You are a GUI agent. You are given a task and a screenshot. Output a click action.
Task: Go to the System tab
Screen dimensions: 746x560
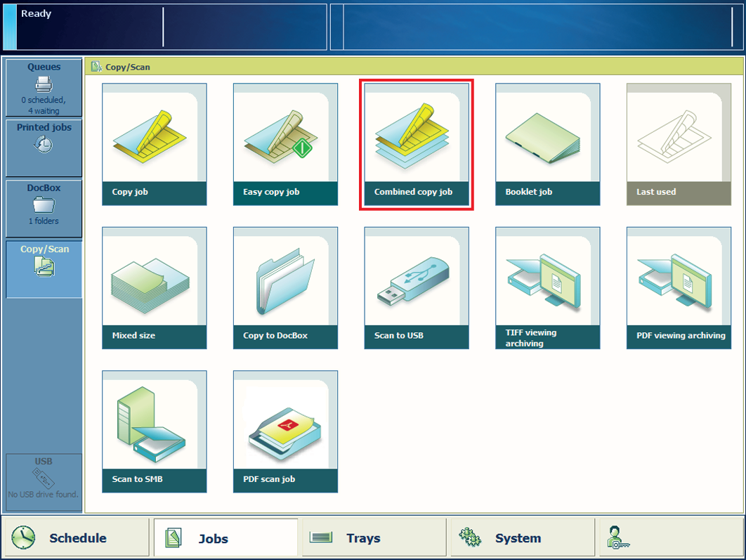(521, 538)
